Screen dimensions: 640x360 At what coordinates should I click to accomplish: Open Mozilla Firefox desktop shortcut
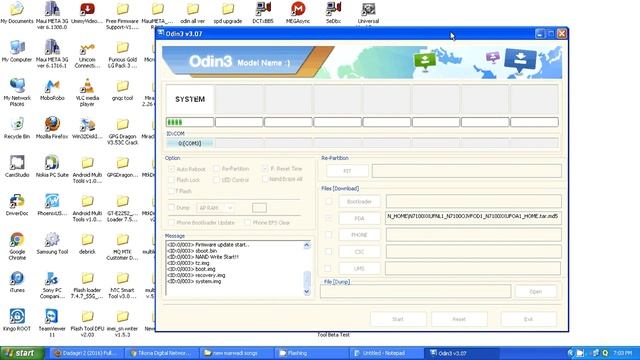click(x=52, y=128)
